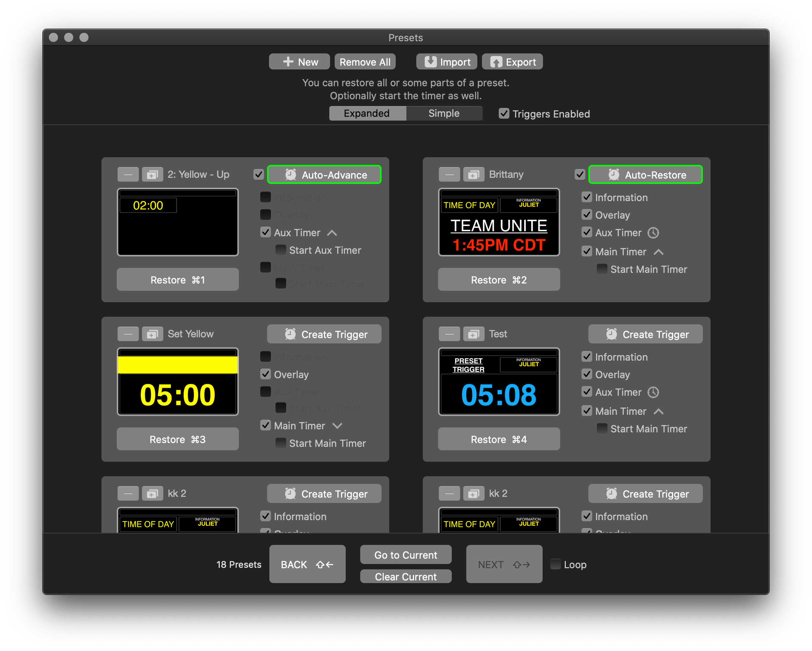
Task: Click Clear Current
Action: (406, 577)
